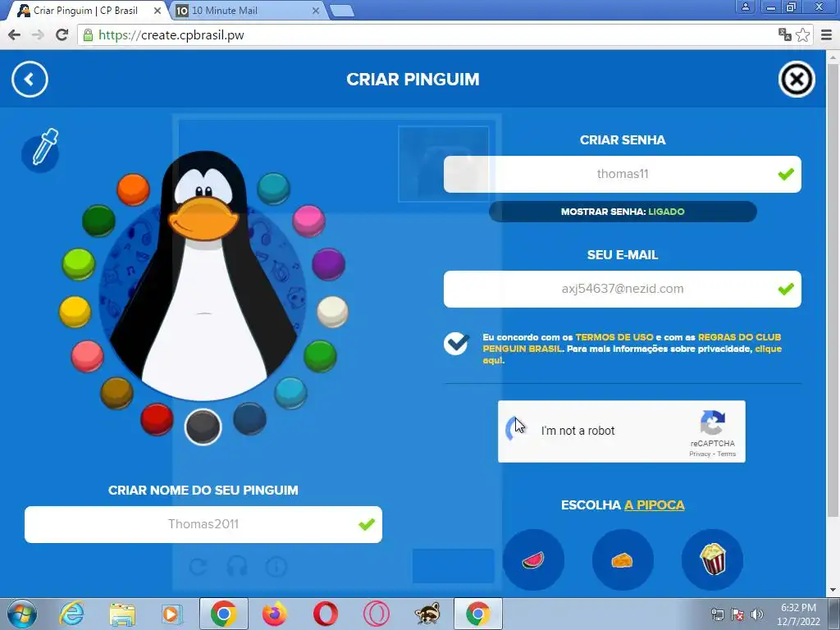The width and height of the screenshot is (840, 630).
Task: Select the orange penguin color
Action: (x=133, y=189)
